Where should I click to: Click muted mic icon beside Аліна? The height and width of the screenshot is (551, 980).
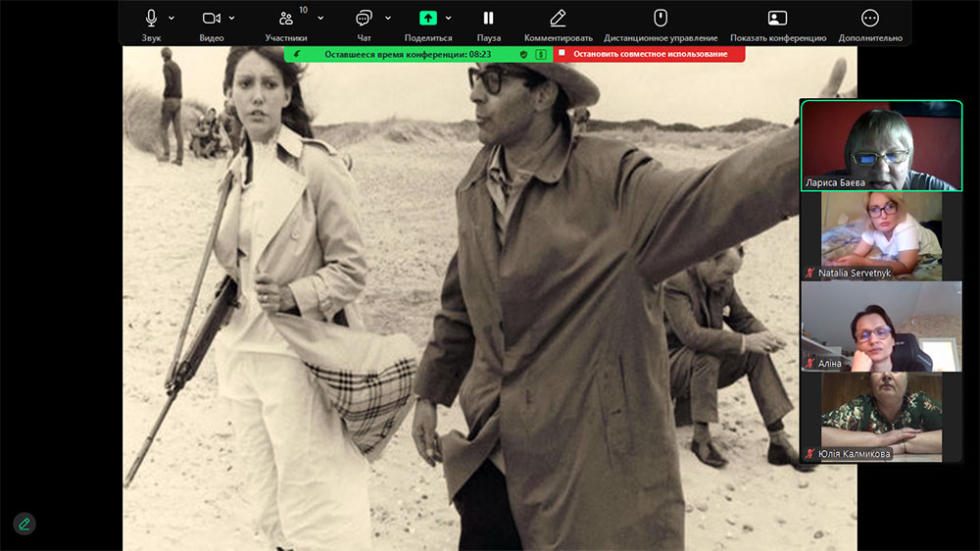810,364
